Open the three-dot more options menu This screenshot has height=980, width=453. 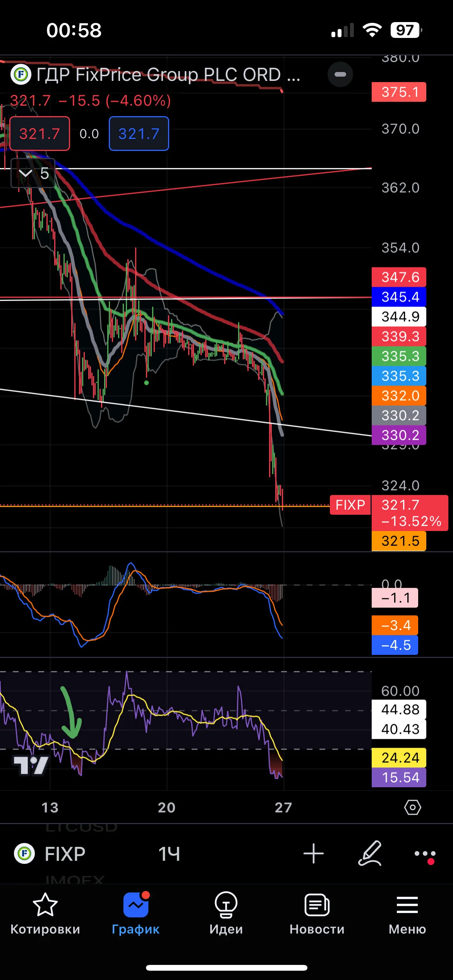(x=425, y=854)
